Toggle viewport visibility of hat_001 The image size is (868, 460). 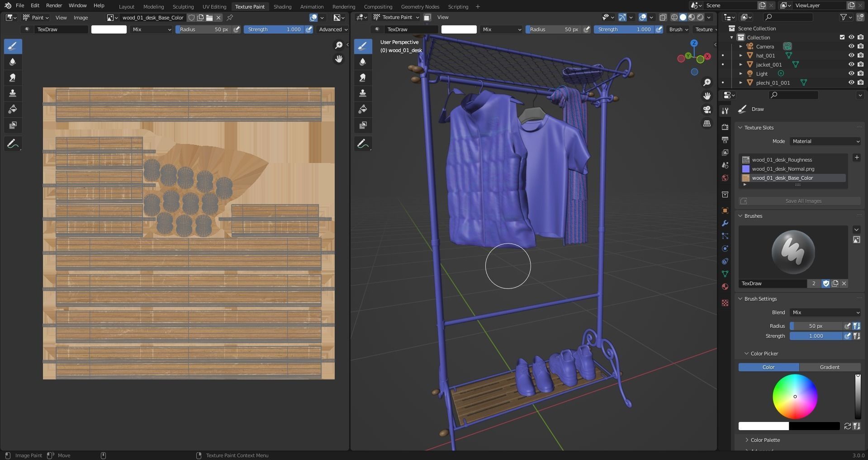[851, 56]
